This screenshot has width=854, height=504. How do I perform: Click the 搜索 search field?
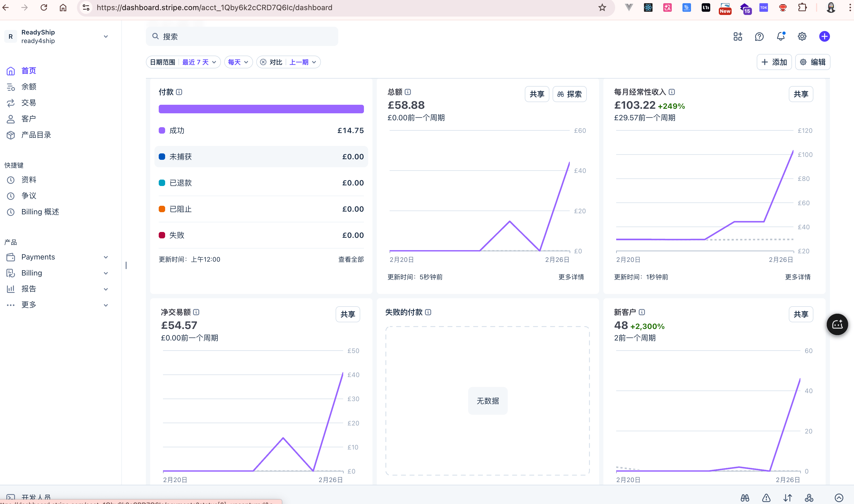tap(242, 36)
